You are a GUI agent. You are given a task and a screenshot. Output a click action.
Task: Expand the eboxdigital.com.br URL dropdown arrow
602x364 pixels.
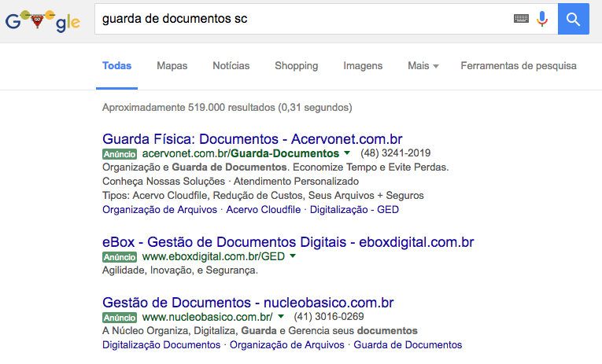pyautogui.click(x=293, y=256)
